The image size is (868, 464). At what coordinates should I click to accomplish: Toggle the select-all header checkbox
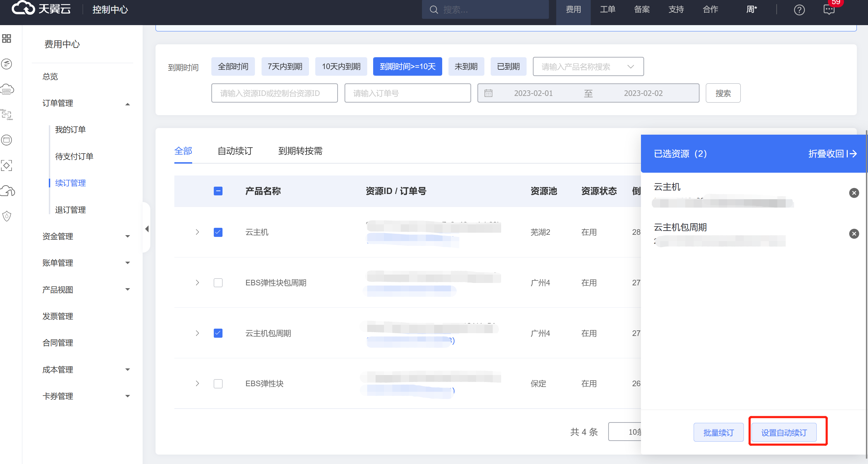coord(218,191)
